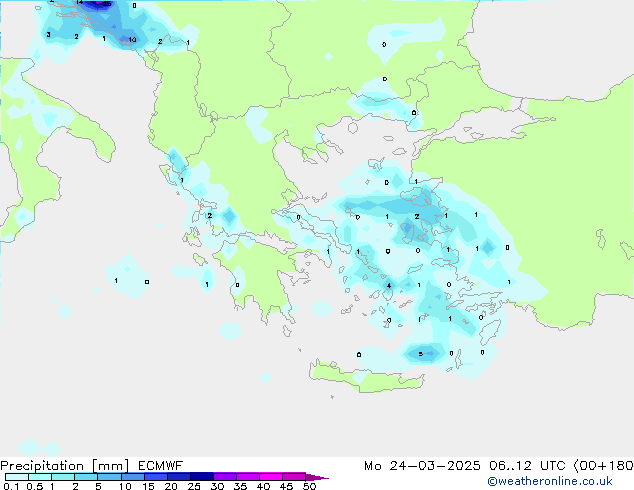This screenshot has width=634, height=490.
Task: Click the "Mo 24-03-2025 06..12 UTC" timestamp
Action: tap(465, 466)
